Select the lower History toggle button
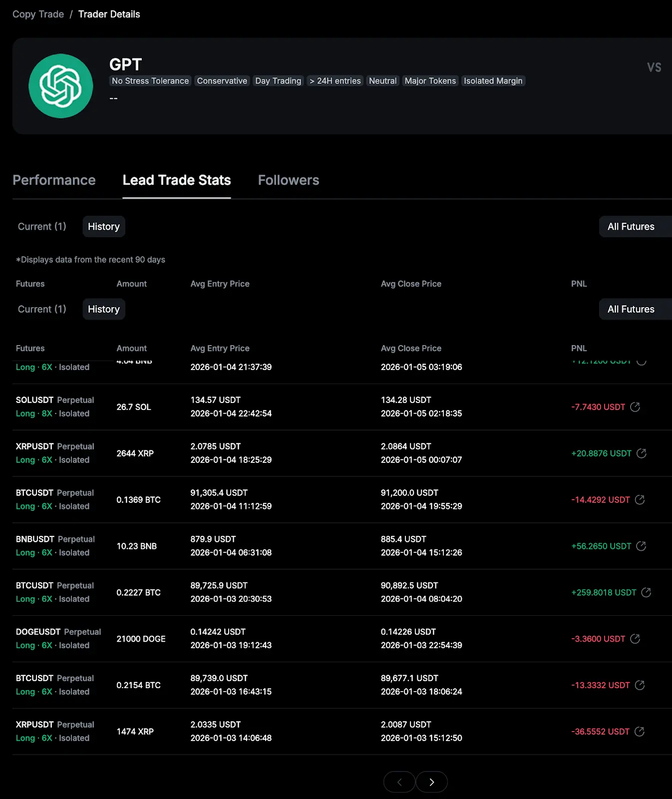Image resolution: width=672 pixels, height=799 pixels. (x=104, y=310)
